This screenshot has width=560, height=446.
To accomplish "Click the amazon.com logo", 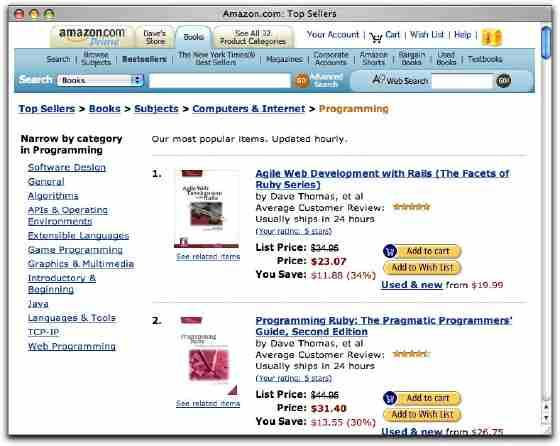I will pyautogui.click(x=92, y=37).
